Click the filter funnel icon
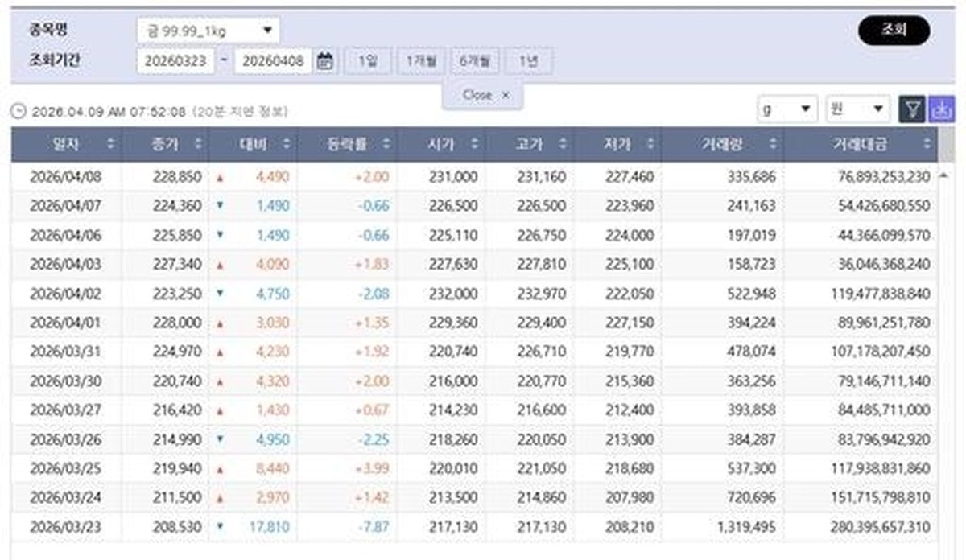Image resolution: width=966 pixels, height=560 pixels. point(911,109)
